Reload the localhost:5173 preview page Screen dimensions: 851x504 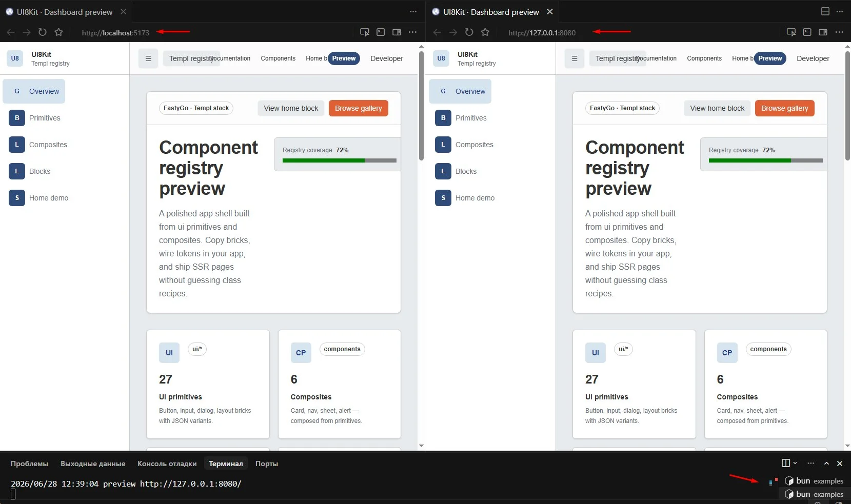[x=43, y=32]
